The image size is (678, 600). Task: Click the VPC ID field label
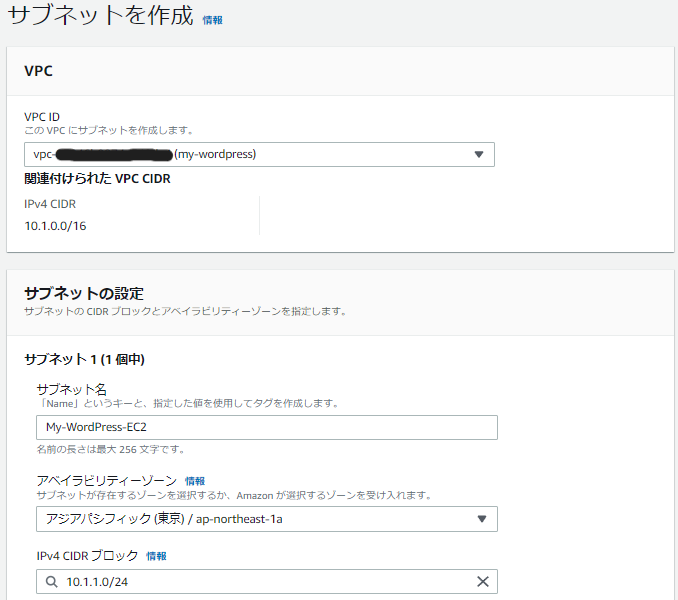(x=42, y=117)
